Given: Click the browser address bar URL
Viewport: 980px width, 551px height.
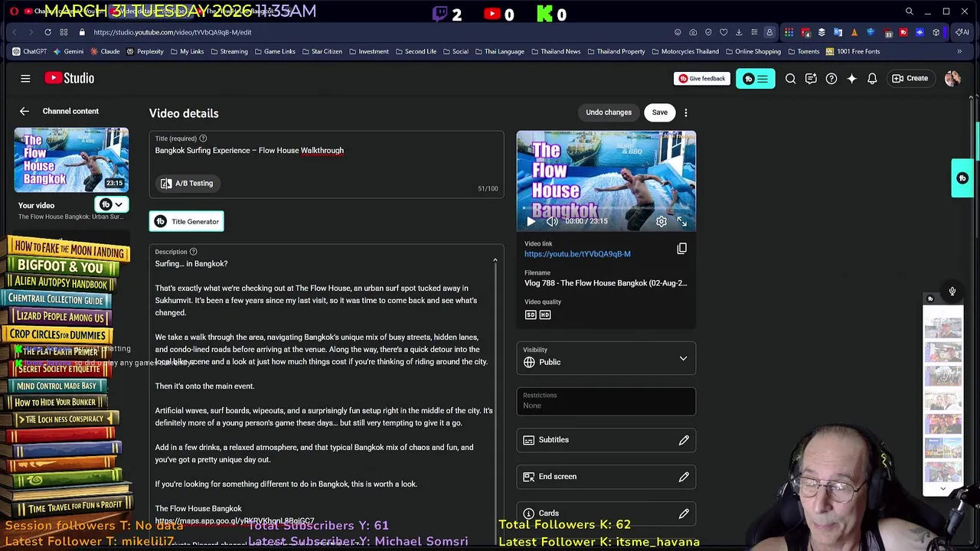Looking at the screenshot, I should click(x=172, y=32).
